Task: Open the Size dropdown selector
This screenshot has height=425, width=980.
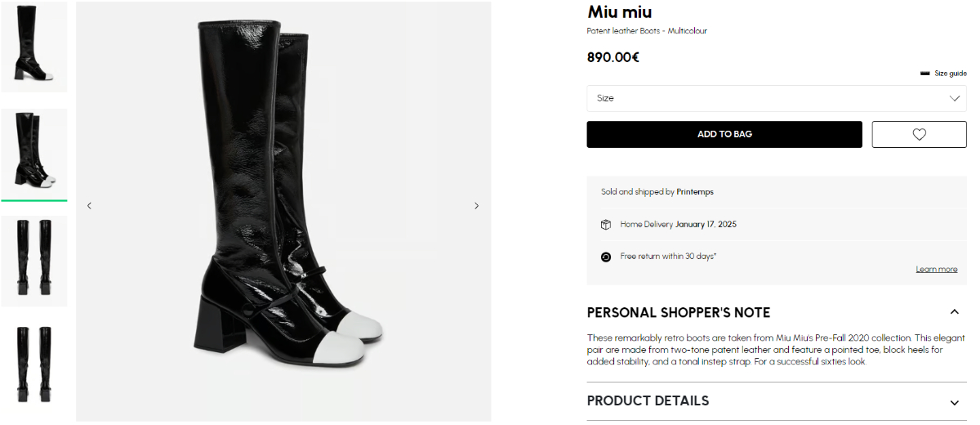Action: coord(776,98)
